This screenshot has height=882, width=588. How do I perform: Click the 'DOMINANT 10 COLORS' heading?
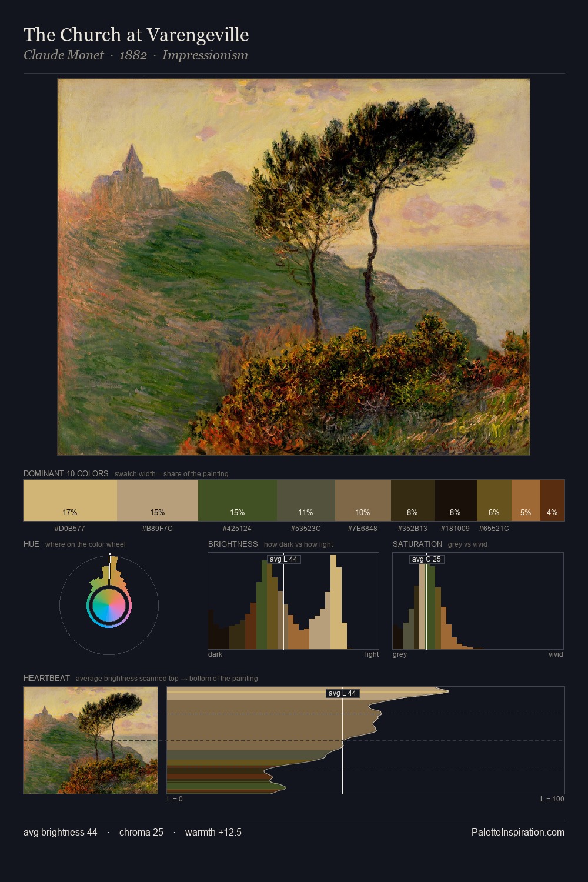pyautogui.click(x=66, y=473)
